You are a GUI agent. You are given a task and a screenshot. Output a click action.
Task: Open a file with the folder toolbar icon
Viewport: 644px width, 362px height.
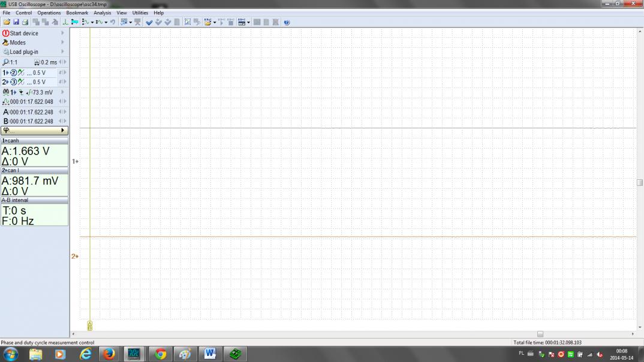[7, 22]
